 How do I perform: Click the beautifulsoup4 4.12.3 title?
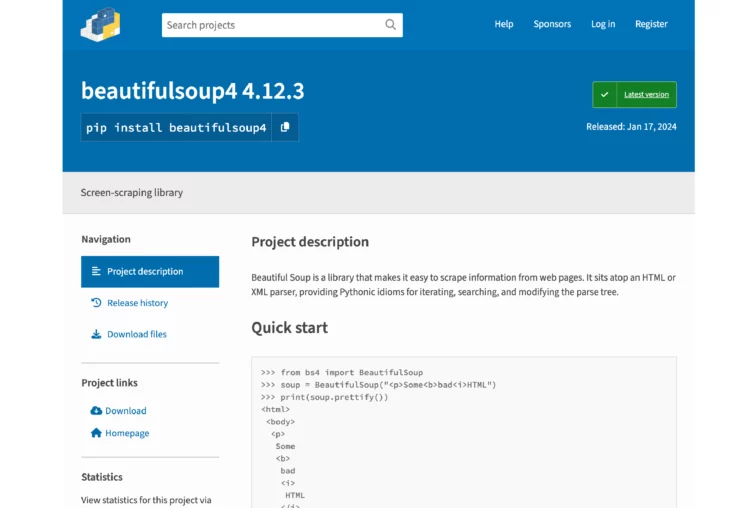coord(192,91)
